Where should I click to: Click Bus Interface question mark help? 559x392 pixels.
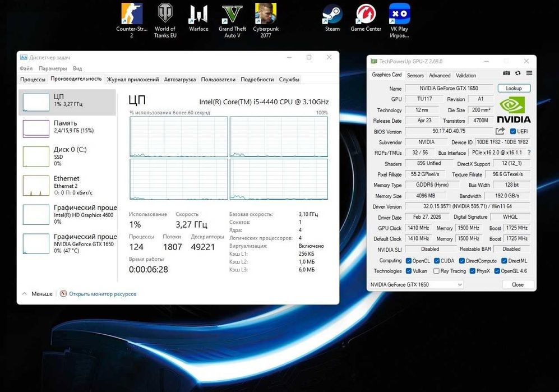[529, 153]
